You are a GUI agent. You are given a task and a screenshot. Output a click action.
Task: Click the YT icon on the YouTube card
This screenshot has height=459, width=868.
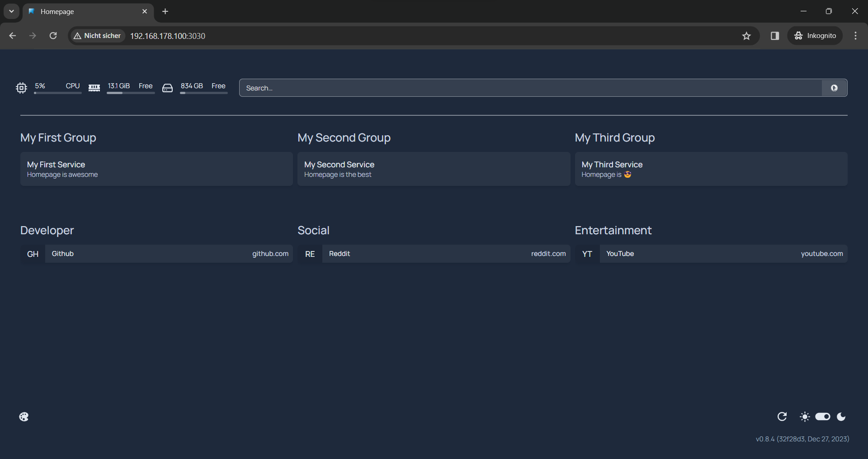click(x=586, y=254)
